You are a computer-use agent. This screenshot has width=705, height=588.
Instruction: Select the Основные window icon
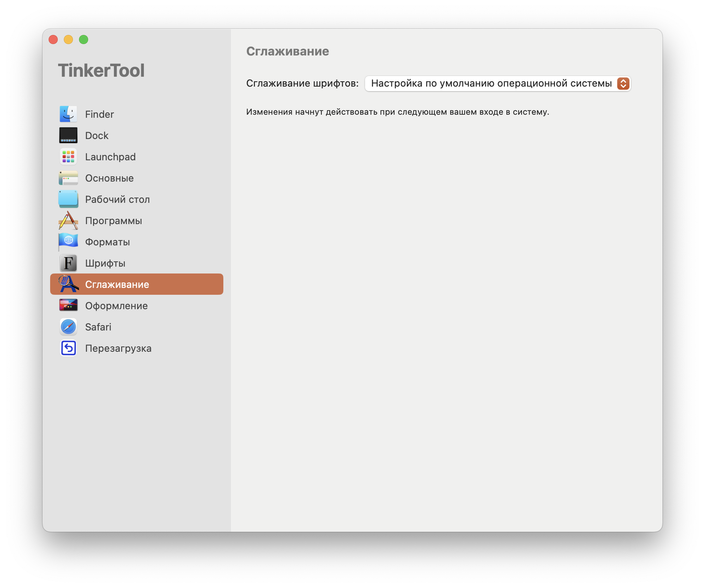[x=68, y=178]
